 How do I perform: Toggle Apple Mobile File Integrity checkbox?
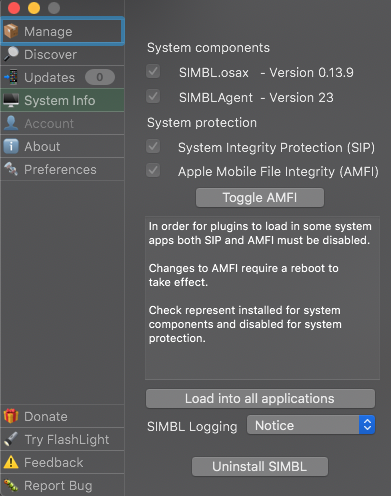pos(153,170)
